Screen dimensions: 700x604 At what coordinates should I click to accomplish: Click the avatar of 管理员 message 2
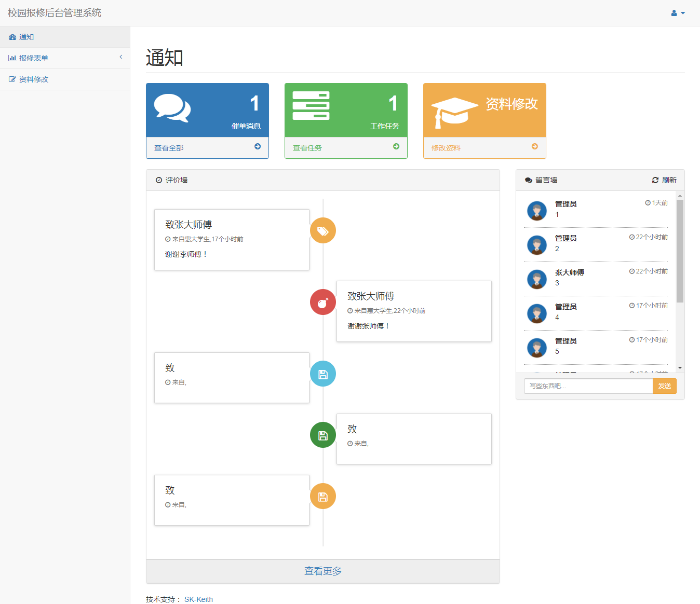(537, 245)
